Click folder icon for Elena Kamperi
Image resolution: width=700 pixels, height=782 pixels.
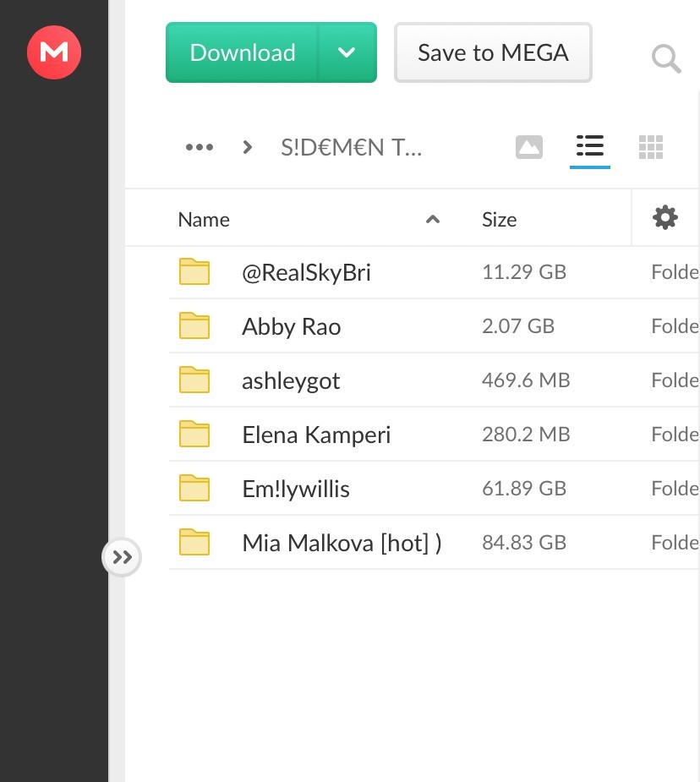pos(194,434)
